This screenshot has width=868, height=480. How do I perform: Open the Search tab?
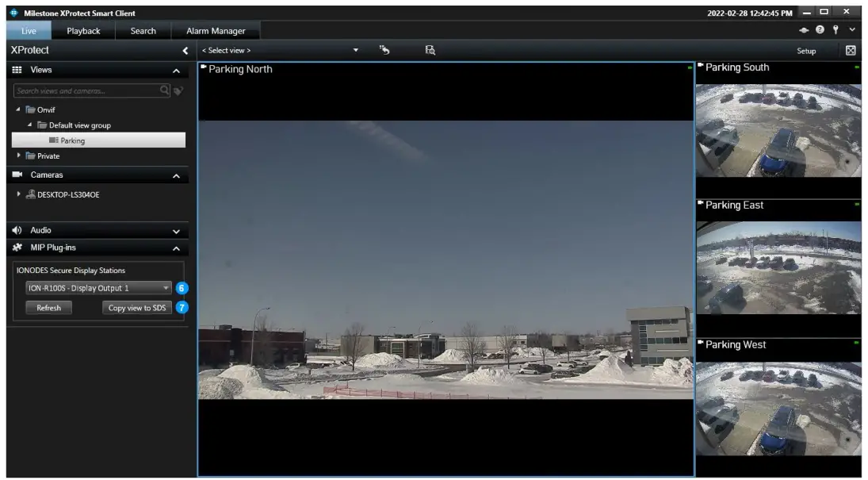pyautogui.click(x=143, y=31)
